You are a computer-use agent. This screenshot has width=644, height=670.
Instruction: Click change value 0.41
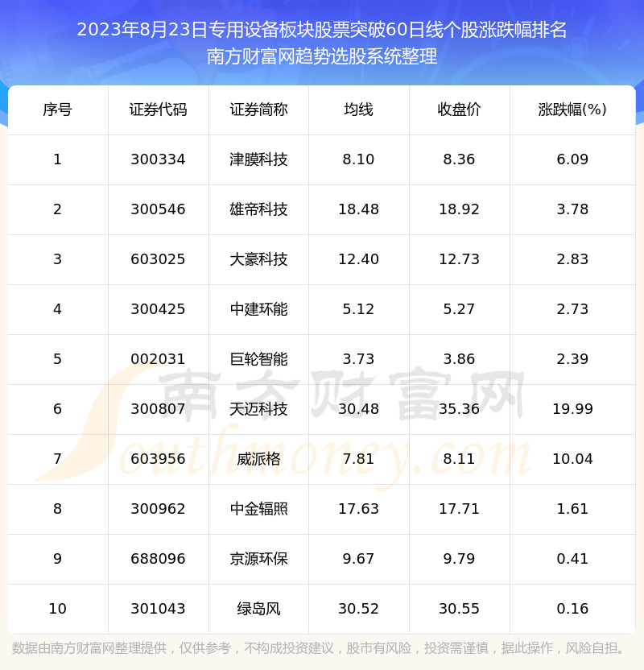(572, 559)
